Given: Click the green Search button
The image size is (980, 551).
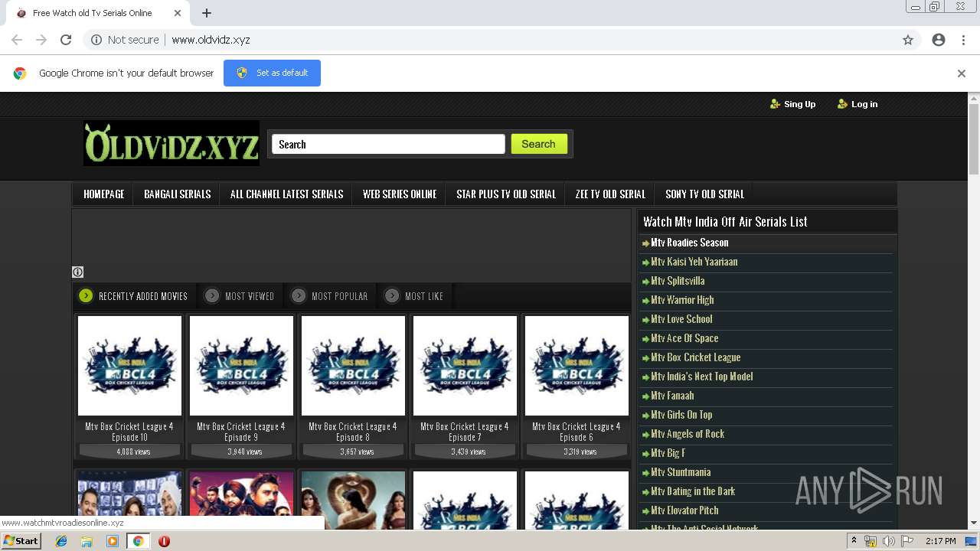Looking at the screenshot, I should pyautogui.click(x=539, y=144).
